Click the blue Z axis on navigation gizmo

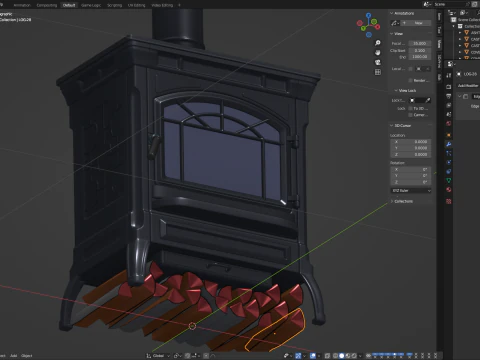point(369,15)
